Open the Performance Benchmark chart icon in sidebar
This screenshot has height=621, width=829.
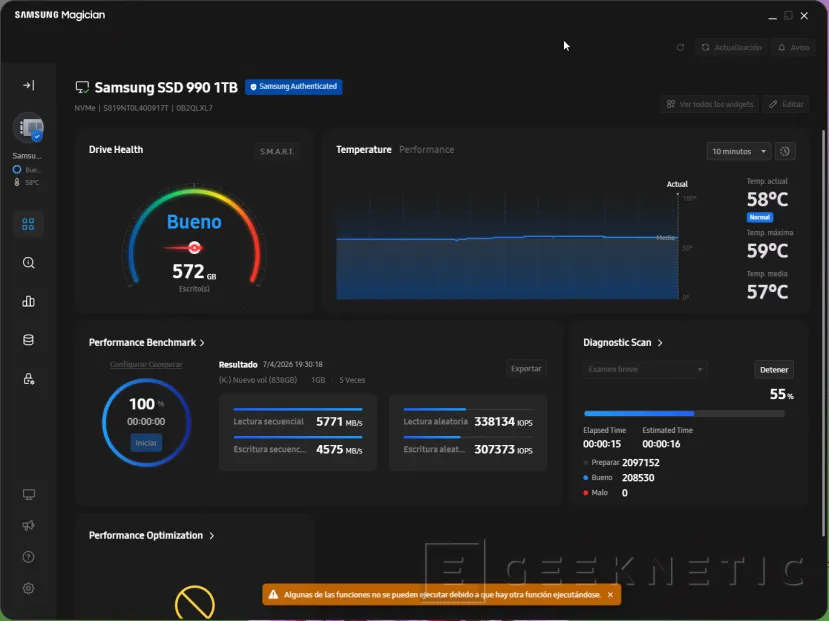(x=29, y=301)
